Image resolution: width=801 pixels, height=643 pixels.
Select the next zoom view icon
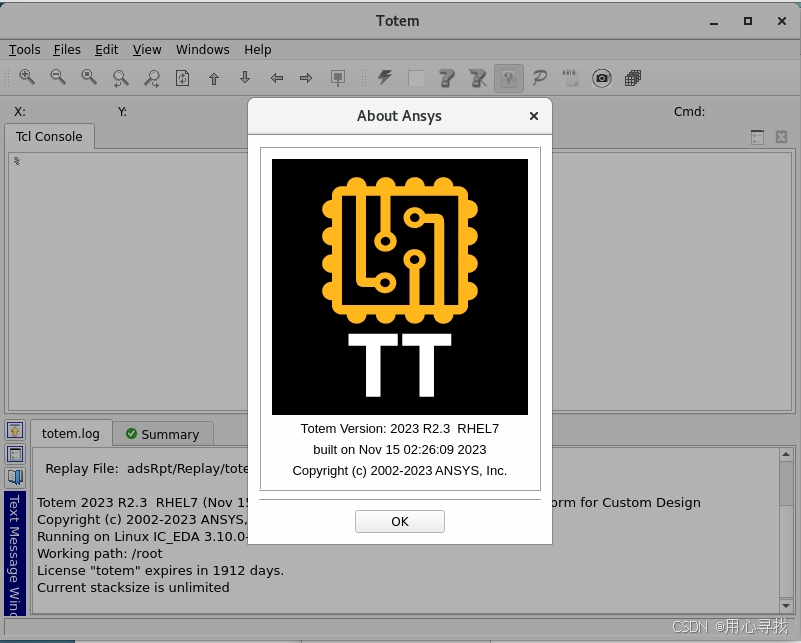151,78
